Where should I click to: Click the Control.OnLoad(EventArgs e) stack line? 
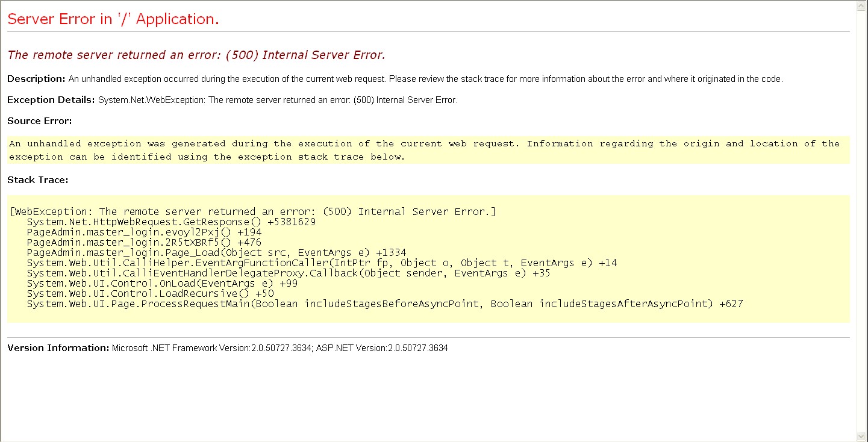click(162, 284)
